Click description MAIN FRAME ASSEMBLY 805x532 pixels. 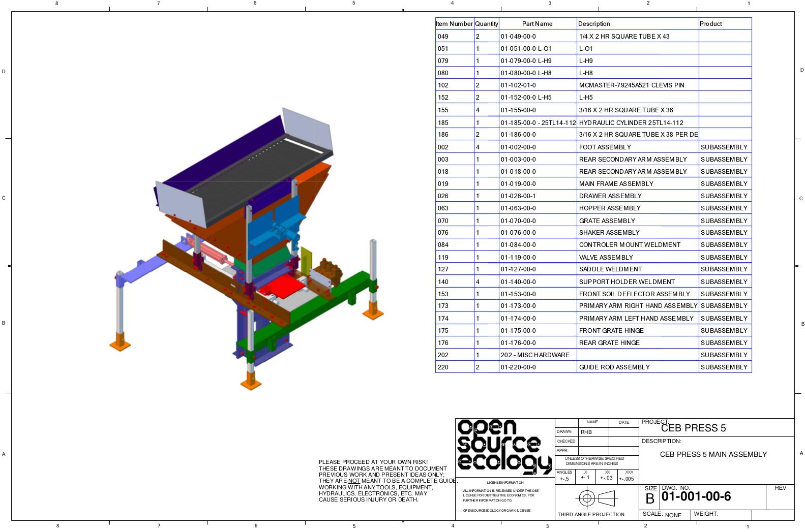click(x=616, y=184)
